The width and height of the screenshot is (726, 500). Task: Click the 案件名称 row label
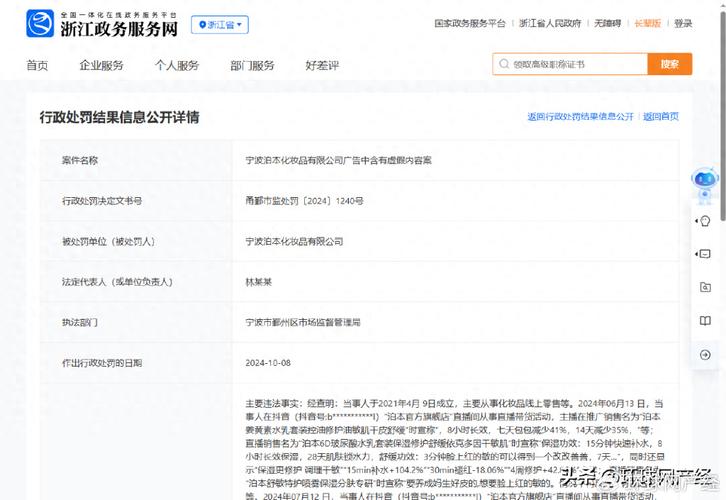coord(80,160)
